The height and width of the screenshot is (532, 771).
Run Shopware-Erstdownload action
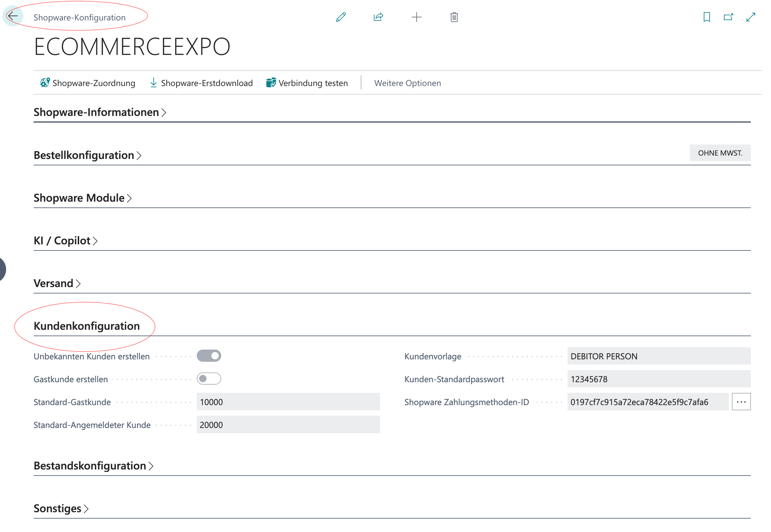201,83
